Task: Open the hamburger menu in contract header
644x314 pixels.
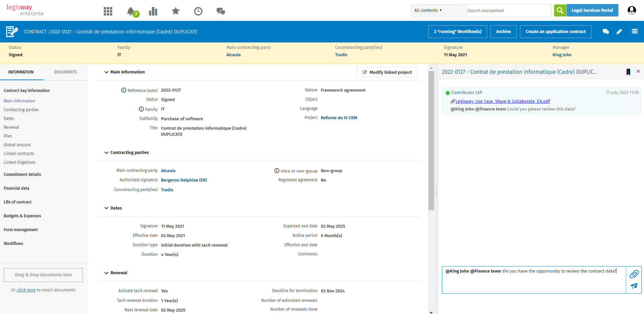Action: click(635, 32)
